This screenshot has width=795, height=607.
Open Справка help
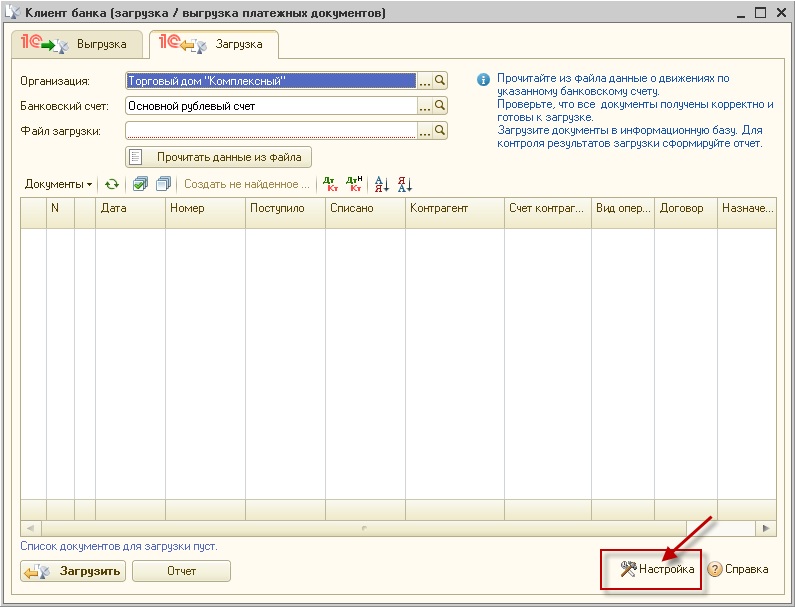tap(738, 569)
